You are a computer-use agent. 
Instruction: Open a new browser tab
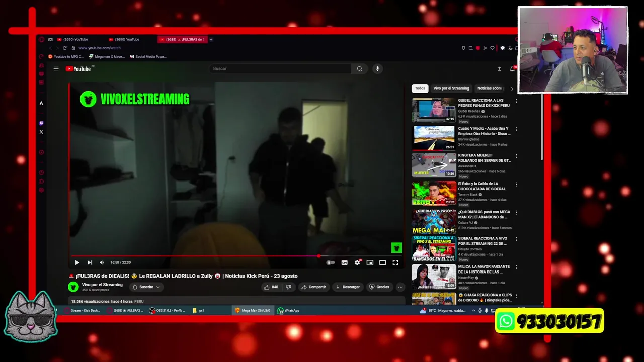[211, 39]
